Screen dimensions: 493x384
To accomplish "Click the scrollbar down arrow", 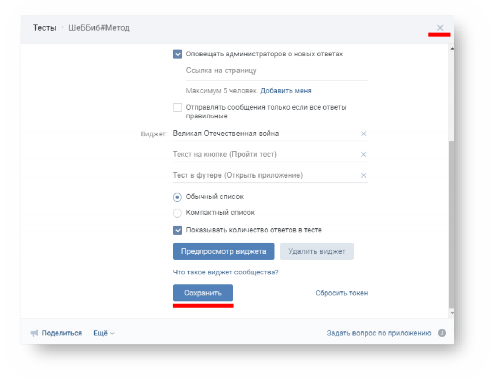I will click(x=452, y=313).
